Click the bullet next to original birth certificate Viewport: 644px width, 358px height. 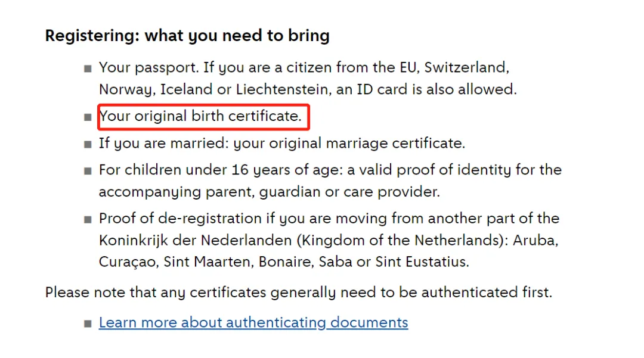click(x=88, y=117)
